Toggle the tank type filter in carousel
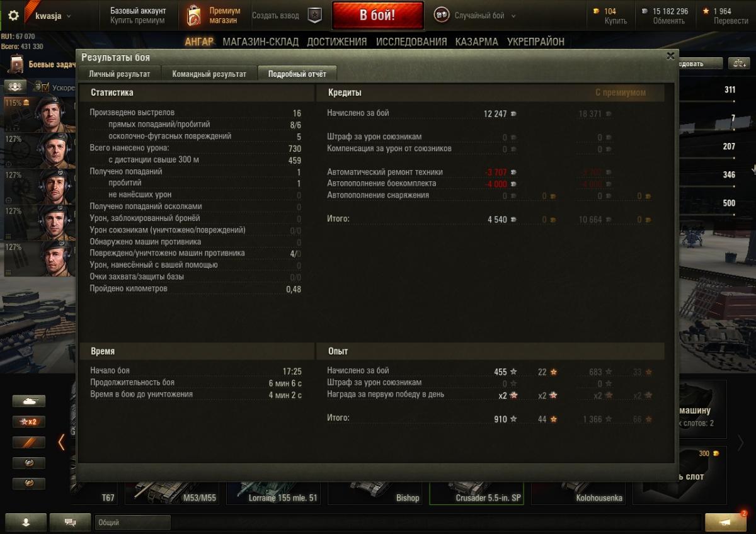756x534 pixels. click(x=29, y=401)
